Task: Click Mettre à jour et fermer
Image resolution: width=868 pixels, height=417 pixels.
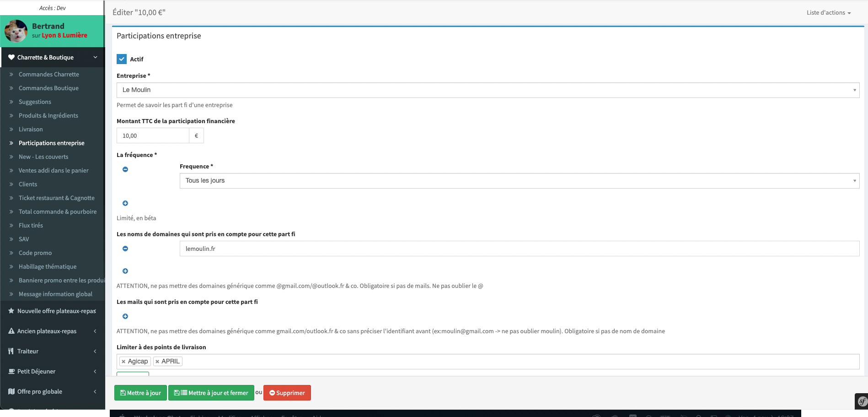Action: (x=211, y=393)
